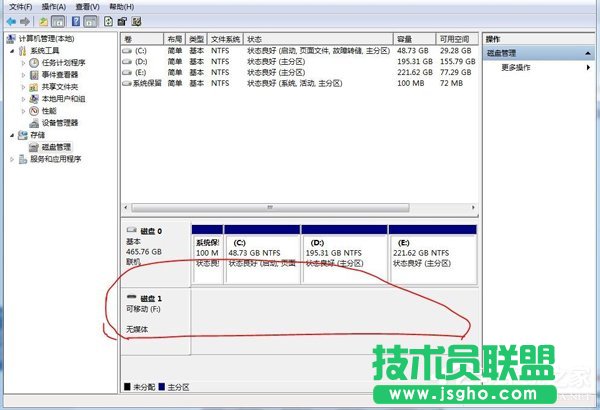Open 设备管理器 in the tree
The height and width of the screenshot is (410, 600).
click(60, 123)
